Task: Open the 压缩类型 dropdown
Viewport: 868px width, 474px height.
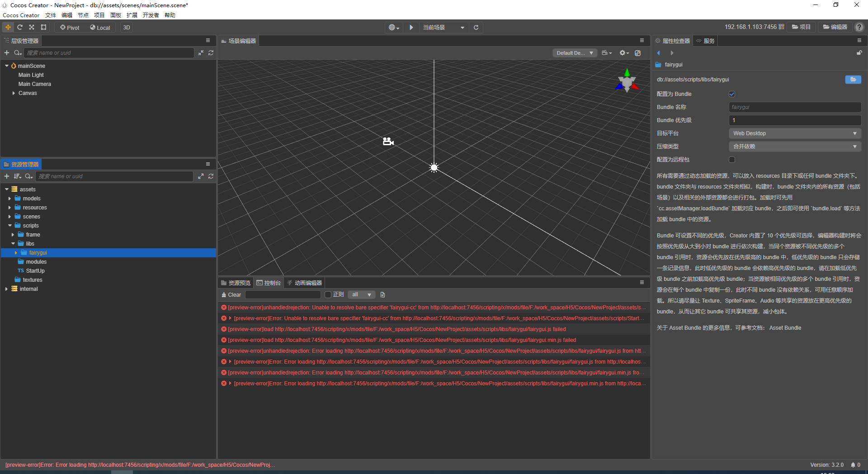Action: tap(795, 147)
